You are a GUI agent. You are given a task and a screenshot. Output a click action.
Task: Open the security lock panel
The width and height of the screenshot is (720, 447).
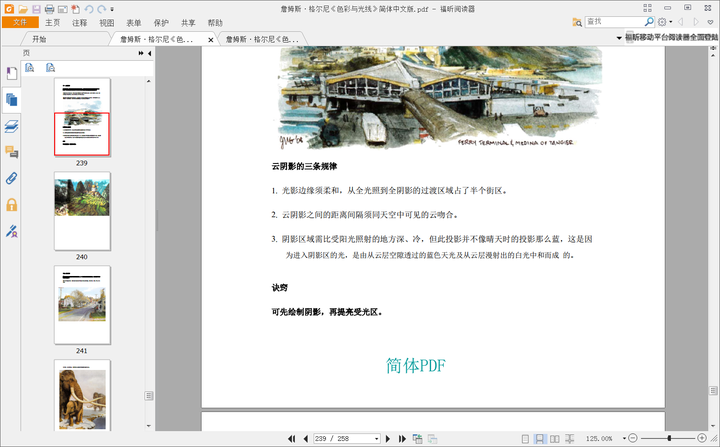[x=11, y=204]
